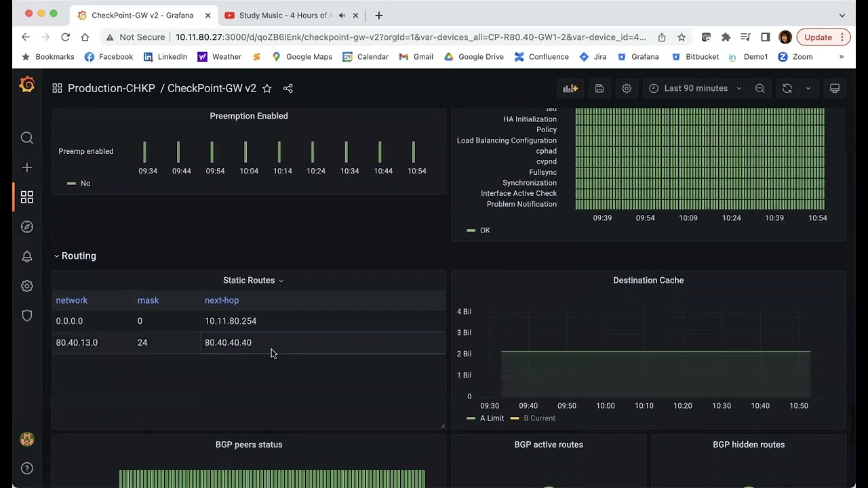Toggle the OK series in the legend
This screenshot has height=488, width=868.
pyautogui.click(x=485, y=230)
